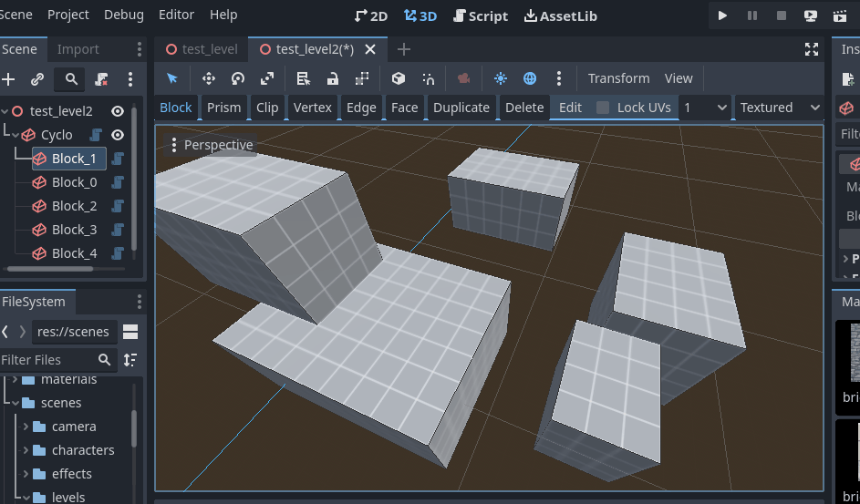Toggle the distraction-free mode icon

coord(811,49)
